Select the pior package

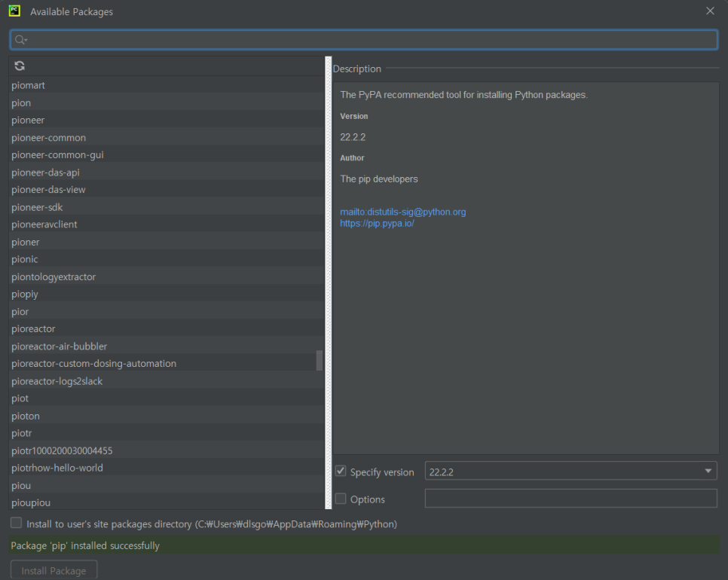coord(167,312)
